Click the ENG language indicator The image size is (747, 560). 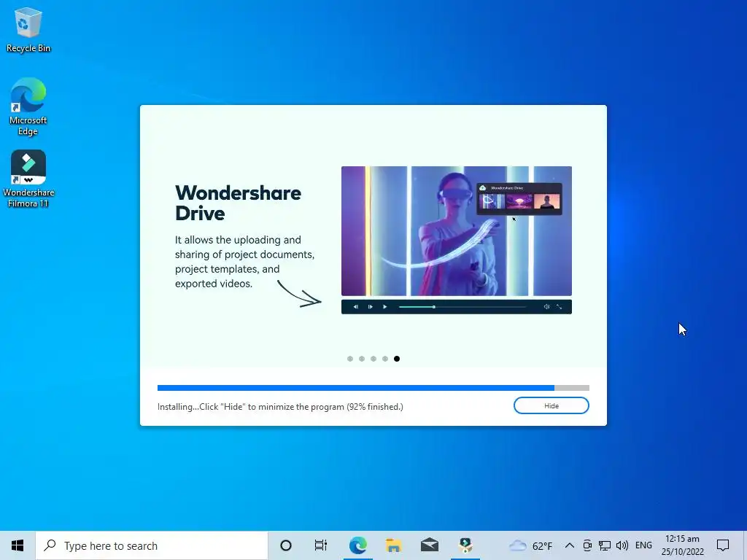click(643, 545)
